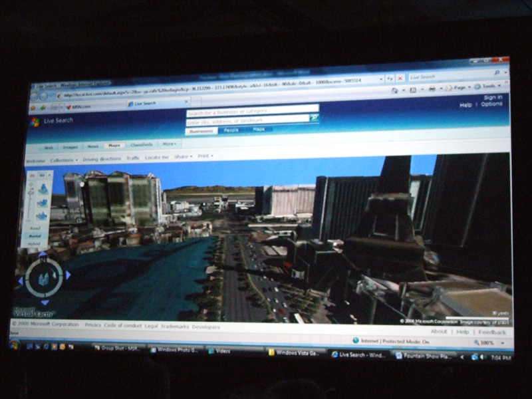The width and height of the screenshot is (532, 399).
Task: Open Windows Photo Gallery from taskbar
Action: click(x=176, y=350)
